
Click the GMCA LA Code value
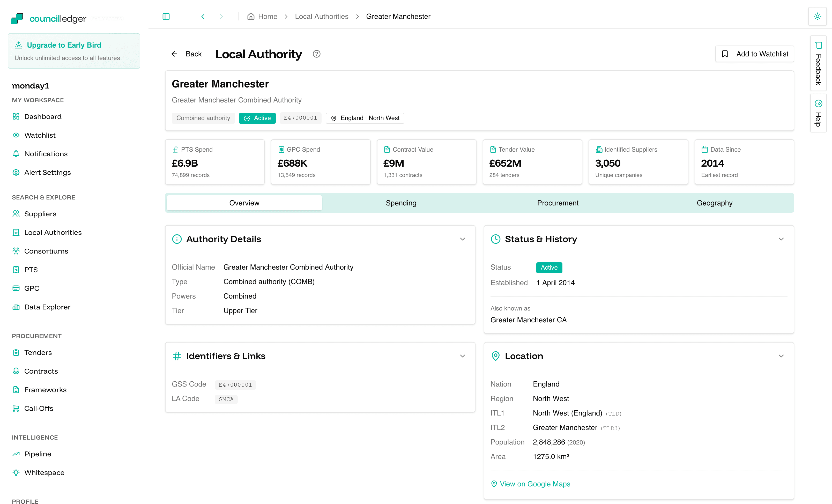click(x=226, y=399)
